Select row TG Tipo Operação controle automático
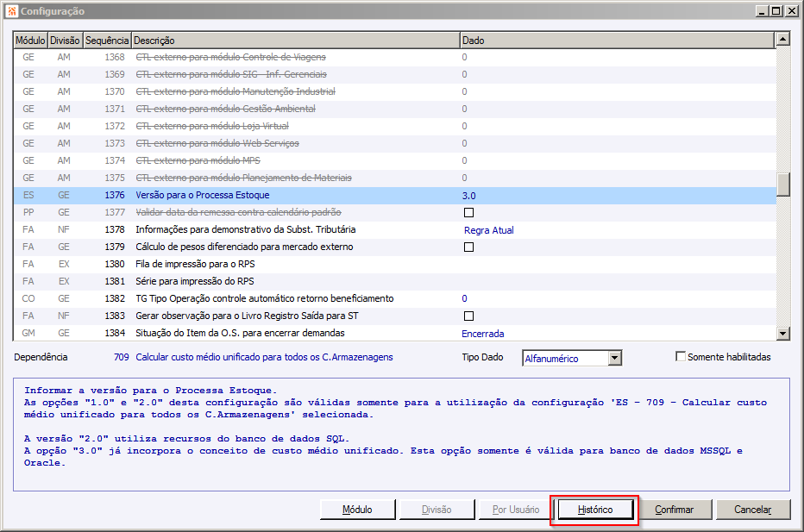 pyautogui.click(x=394, y=298)
